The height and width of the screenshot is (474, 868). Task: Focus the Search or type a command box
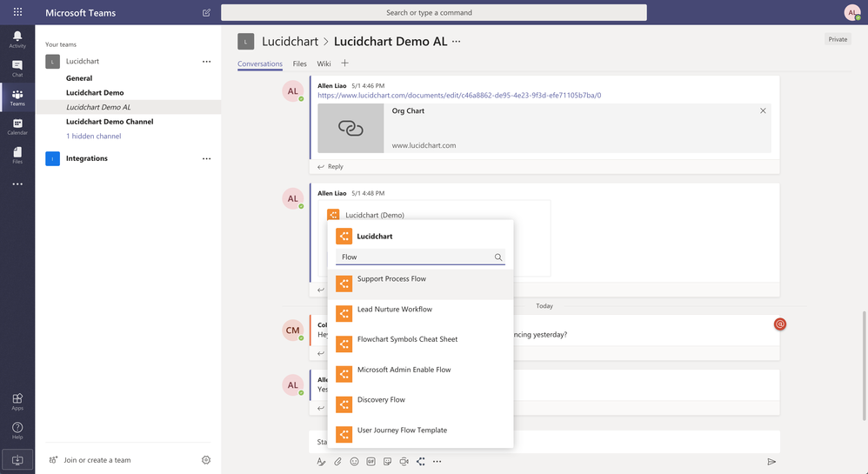click(433, 12)
